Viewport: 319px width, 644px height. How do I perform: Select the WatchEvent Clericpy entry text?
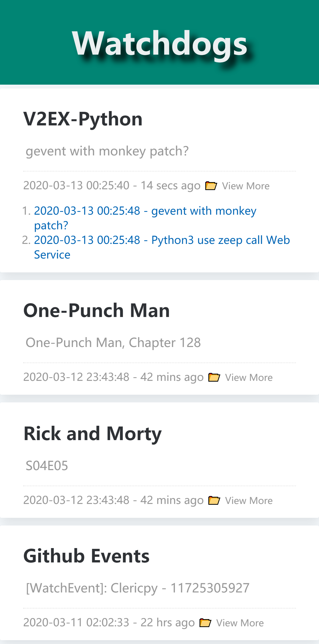138,588
